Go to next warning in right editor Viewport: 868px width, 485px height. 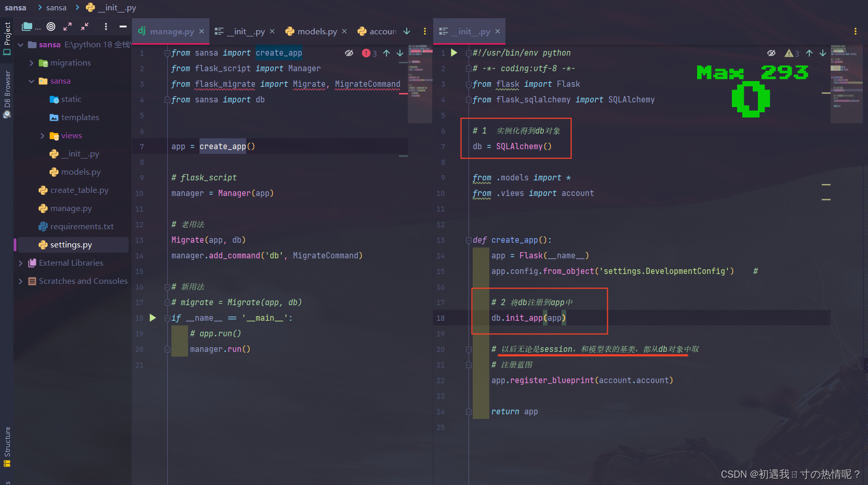(x=823, y=53)
